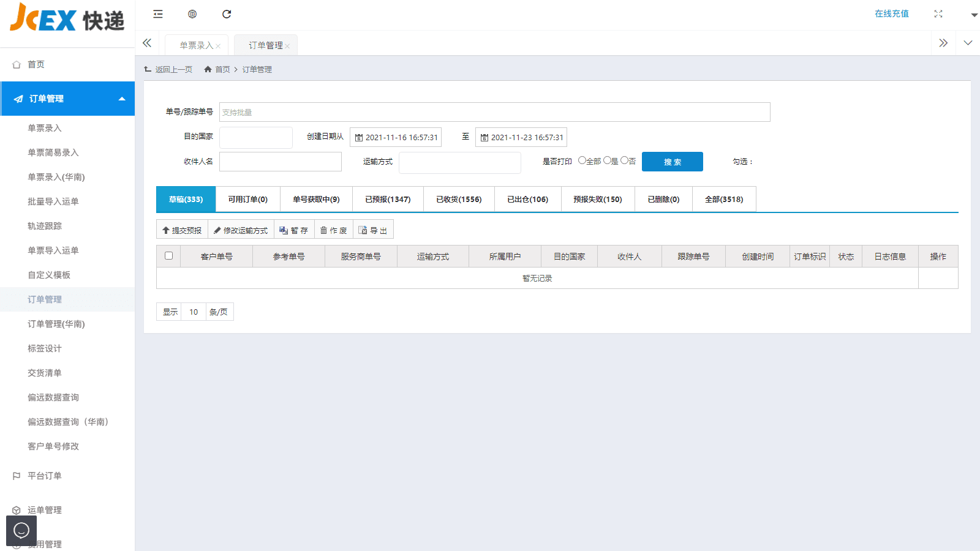Screen dimensions: 980x551
Task: Select the 否 radio button for 是否打印
Action: click(x=625, y=160)
